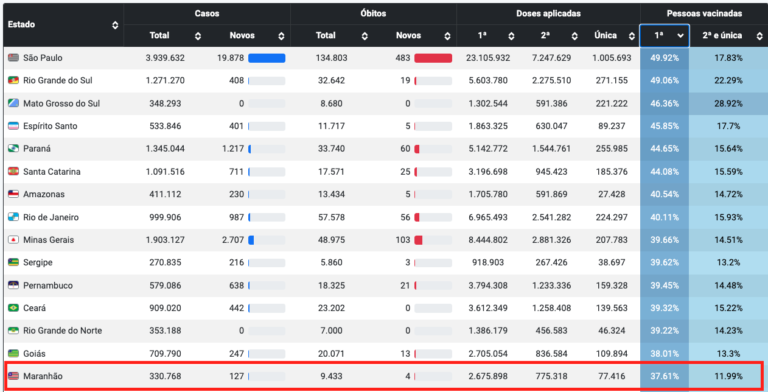Click the Amazonas flag icon
Viewport: 768px width, 392px height.
tap(13, 194)
